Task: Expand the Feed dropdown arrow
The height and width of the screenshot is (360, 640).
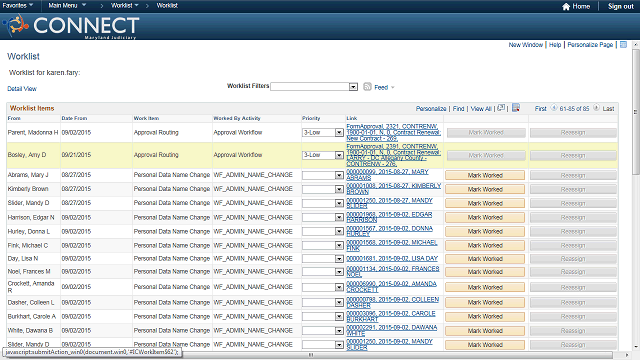Action: tap(393, 87)
